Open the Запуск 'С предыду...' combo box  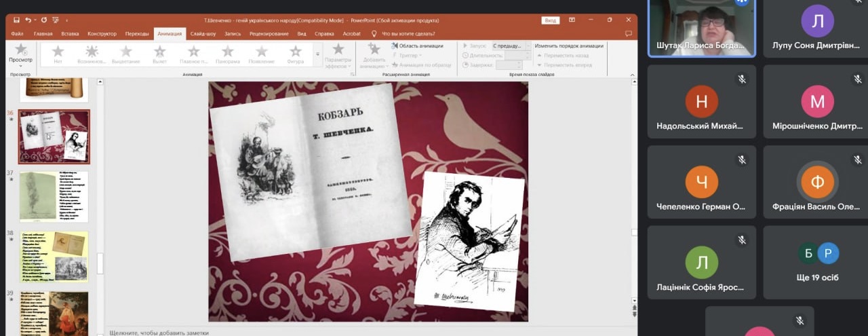(x=511, y=46)
